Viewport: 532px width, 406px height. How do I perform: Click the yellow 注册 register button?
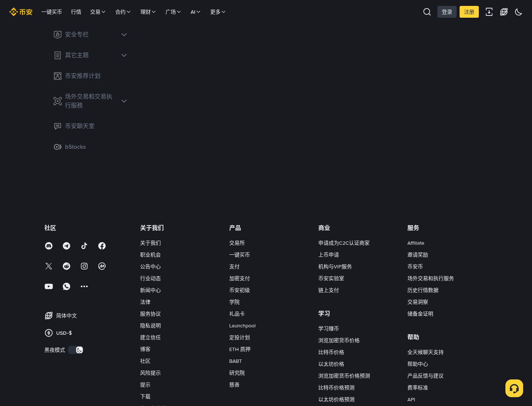pyautogui.click(x=469, y=12)
